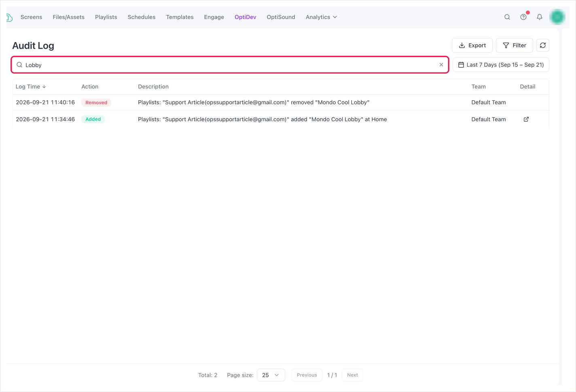Click the Added action badge

[93, 119]
